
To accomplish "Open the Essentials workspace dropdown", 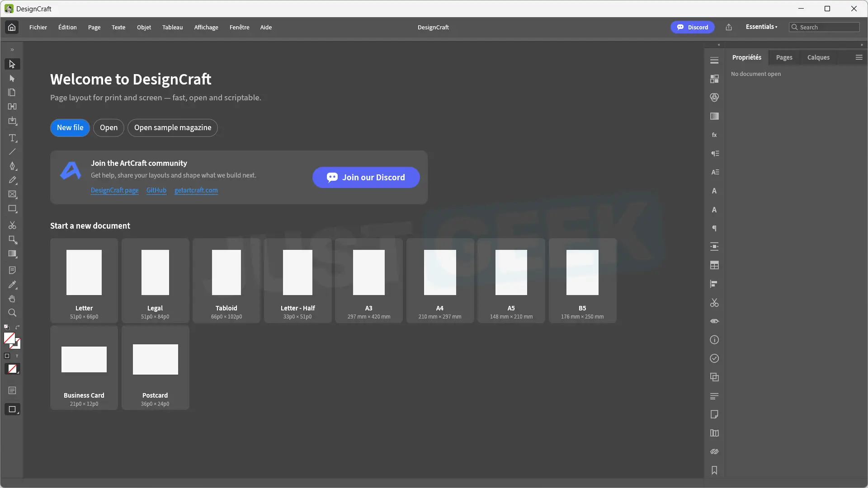I will click(762, 27).
